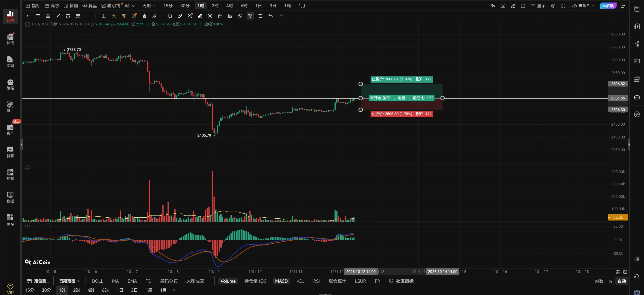The width and height of the screenshot is (644, 295).
Task: Enable the RSI indicator
Action: click(x=316, y=281)
